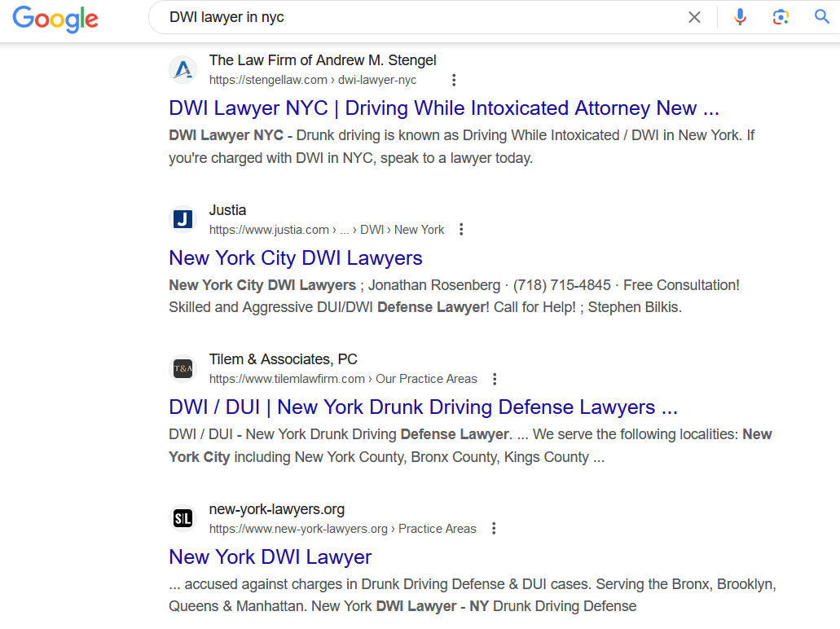Screen dimensions: 840x629
Task: Click the Justia site name
Action: click(227, 210)
